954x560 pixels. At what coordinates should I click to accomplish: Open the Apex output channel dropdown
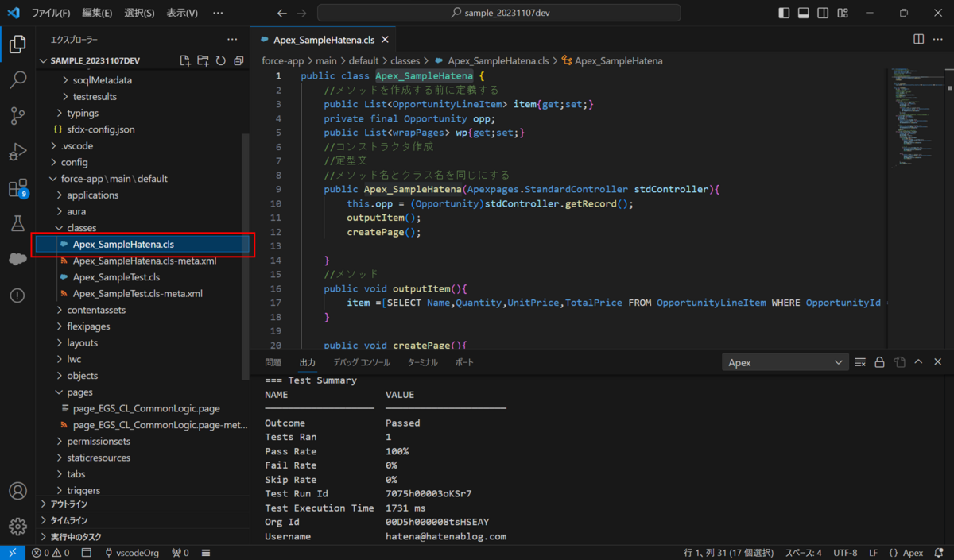(x=785, y=362)
